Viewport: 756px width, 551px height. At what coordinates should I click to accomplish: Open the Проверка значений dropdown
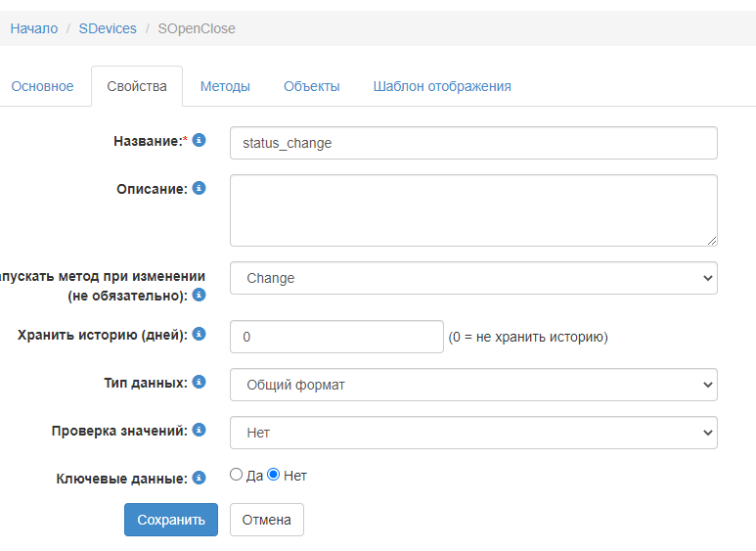click(473, 433)
